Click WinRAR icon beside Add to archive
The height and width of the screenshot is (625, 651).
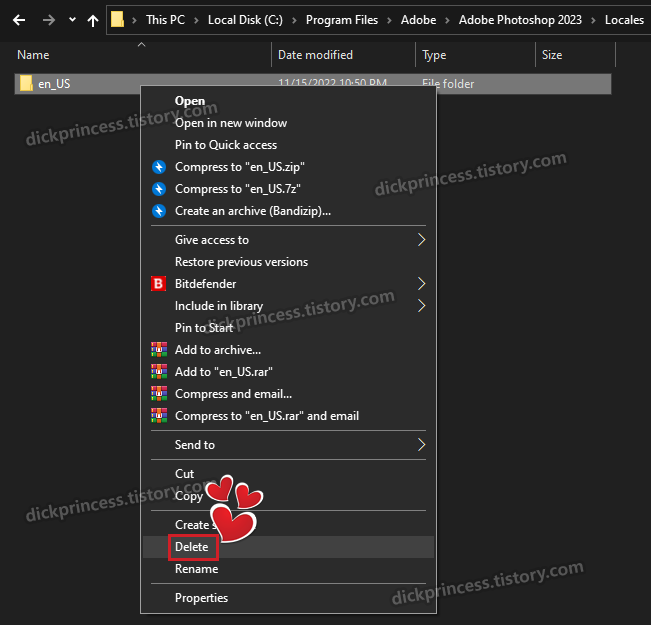(159, 350)
